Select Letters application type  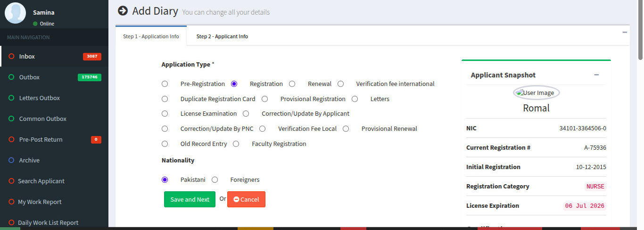[355, 99]
